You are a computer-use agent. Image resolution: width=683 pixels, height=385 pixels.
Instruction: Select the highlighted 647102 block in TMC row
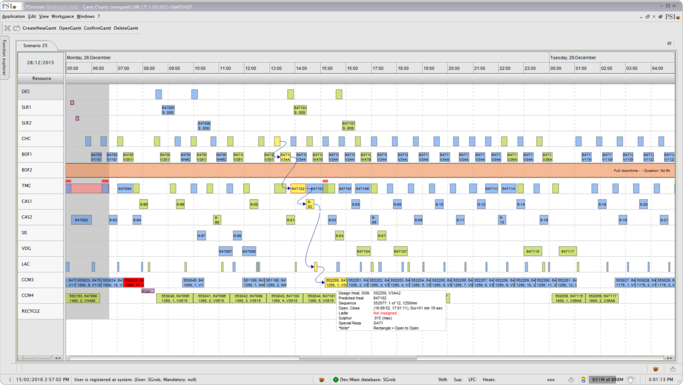pos(298,189)
